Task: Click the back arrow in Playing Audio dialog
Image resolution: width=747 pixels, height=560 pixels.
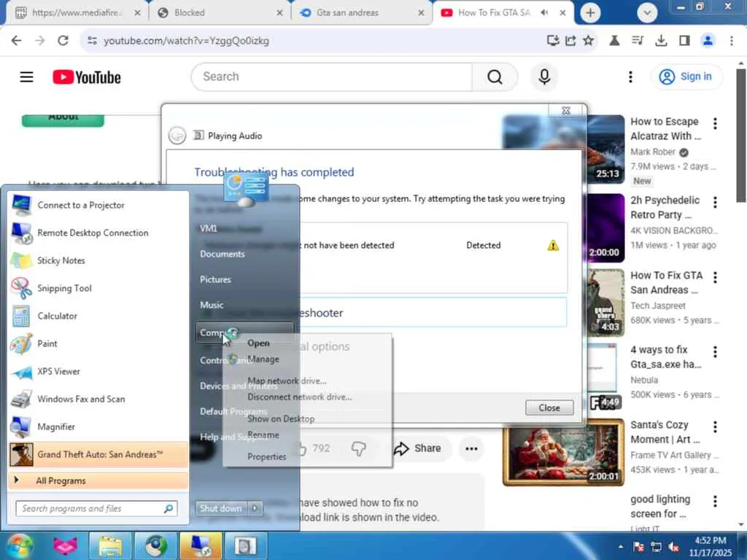Action: click(x=177, y=136)
